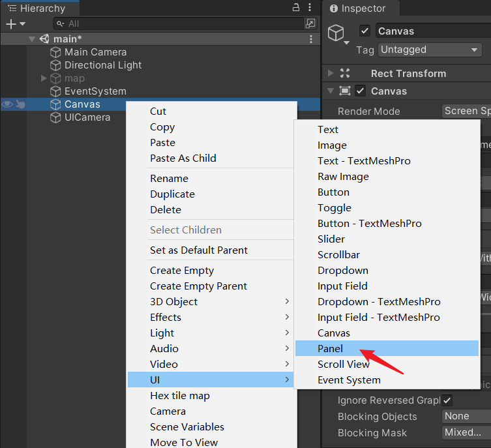Click the Canvas component icon in Inspector

[345, 91]
